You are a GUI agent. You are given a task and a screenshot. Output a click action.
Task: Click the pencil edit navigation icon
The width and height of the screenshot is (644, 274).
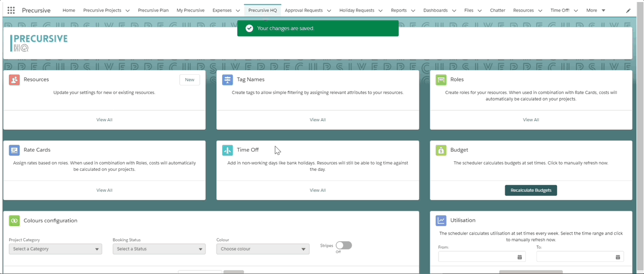click(628, 11)
